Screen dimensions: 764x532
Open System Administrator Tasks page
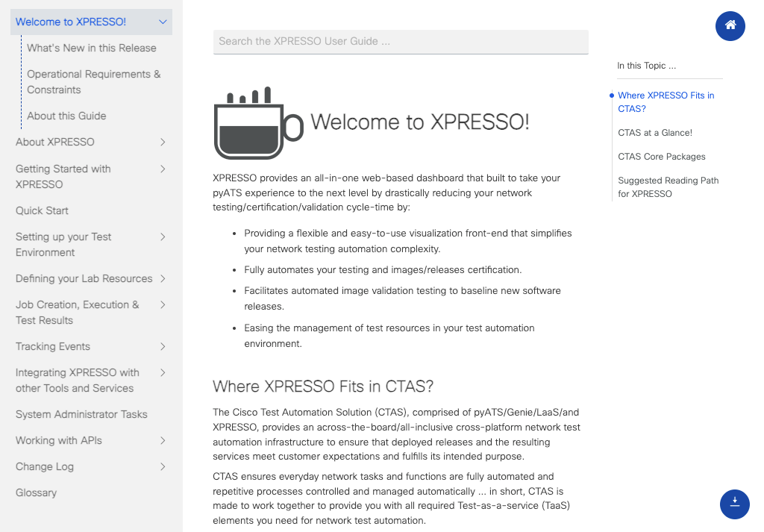tap(81, 414)
